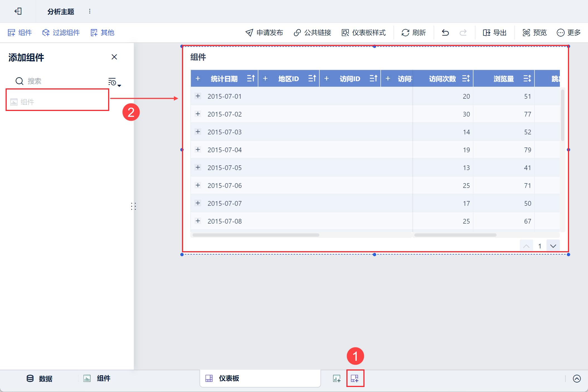Toggle sort on 访问次数 column
Screen dimensions: 588x392
pyautogui.click(x=466, y=79)
